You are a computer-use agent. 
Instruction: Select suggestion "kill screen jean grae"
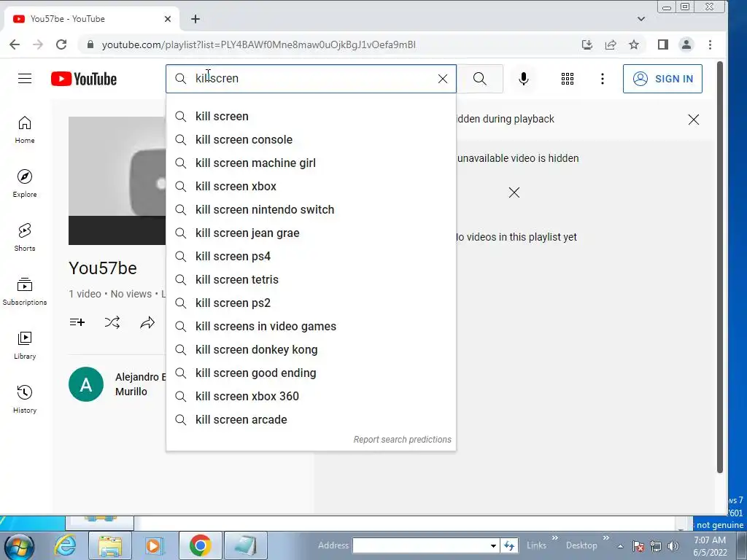[311, 233]
